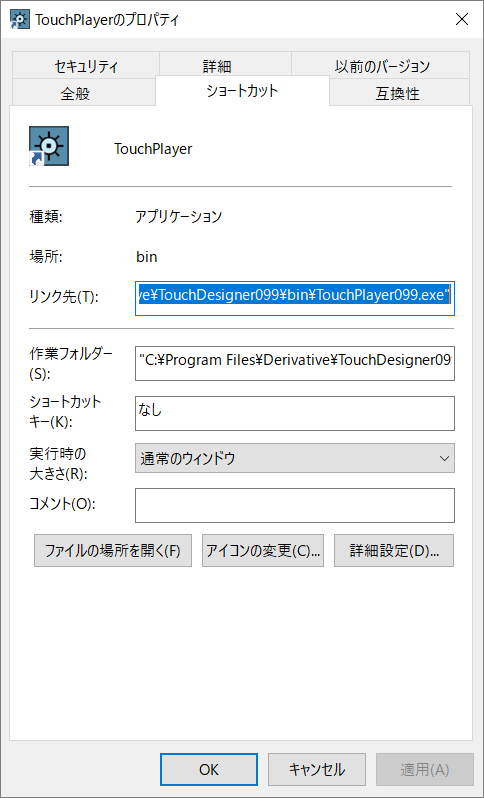Click the TouchPlayer icon in the title bar
This screenshot has height=798, width=484.
click(x=19, y=20)
